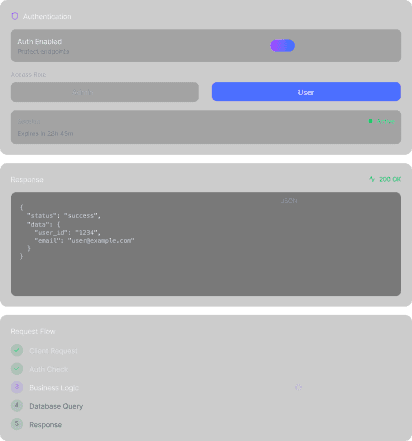
Task: Select the Database Query step label
Action: (x=56, y=406)
